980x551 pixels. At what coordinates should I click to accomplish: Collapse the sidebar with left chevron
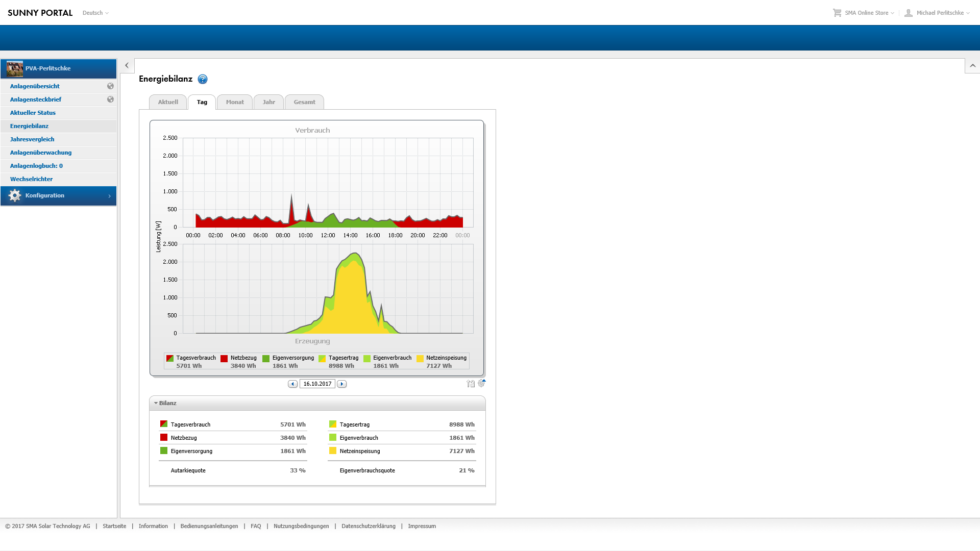coord(127,65)
